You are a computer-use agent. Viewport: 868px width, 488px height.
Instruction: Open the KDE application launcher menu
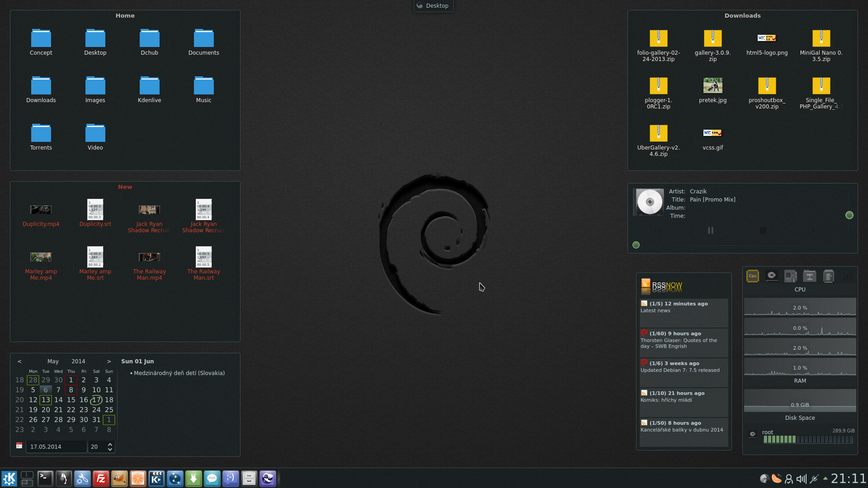9,479
